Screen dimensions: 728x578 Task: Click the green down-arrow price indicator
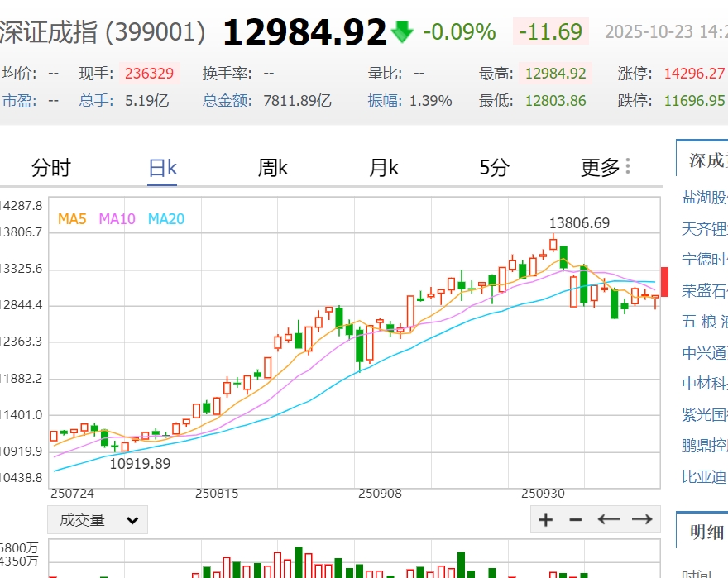click(x=403, y=32)
